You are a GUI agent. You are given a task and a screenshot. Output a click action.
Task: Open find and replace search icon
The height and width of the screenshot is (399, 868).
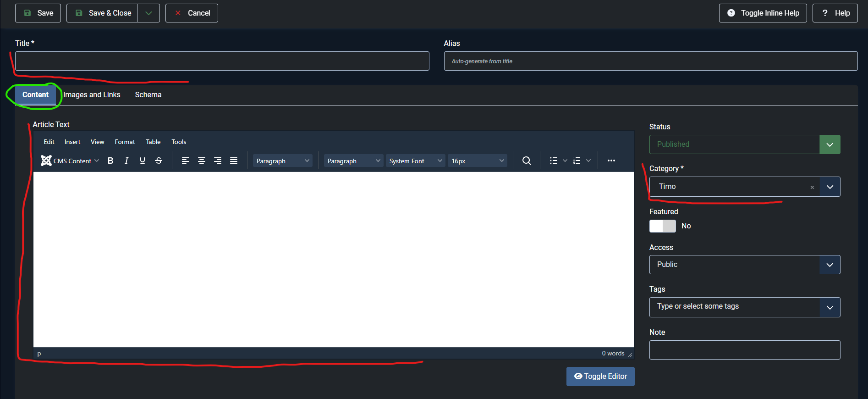click(x=527, y=161)
